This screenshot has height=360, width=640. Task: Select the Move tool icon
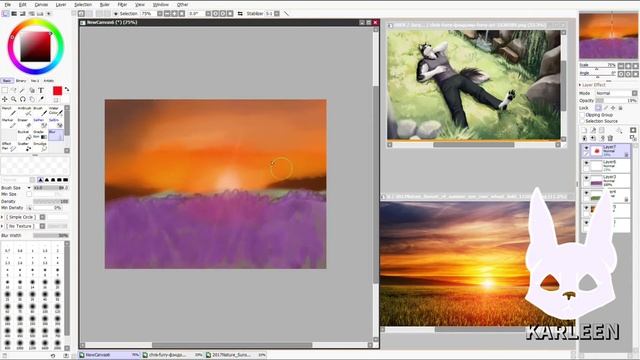[x=5, y=99]
